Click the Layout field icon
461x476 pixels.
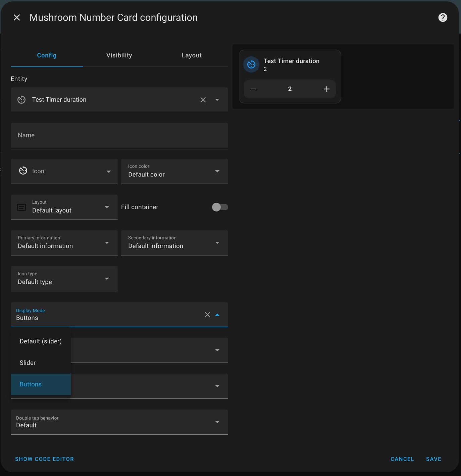21,207
